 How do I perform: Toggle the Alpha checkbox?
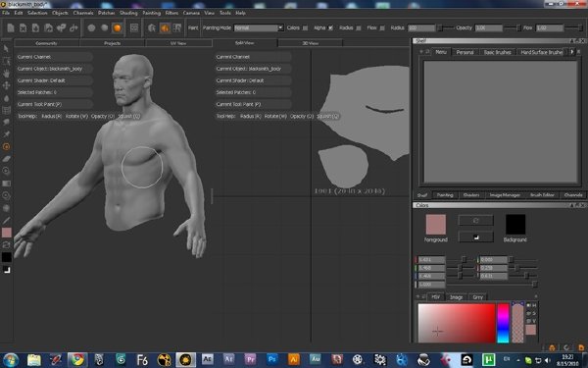(x=330, y=27)
